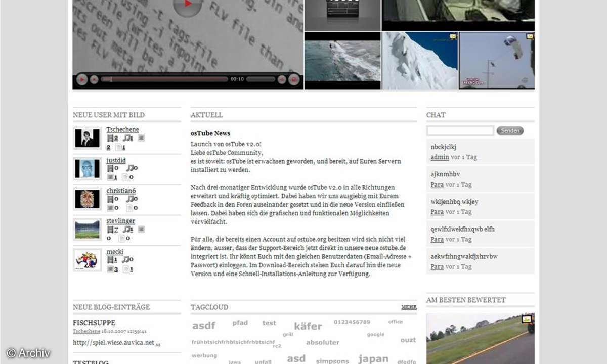The width and height of the screenshot is (607, 364).
Task: Click the music note icon for Tschechene
Action: pyautogui.click(x=126, y=138)
